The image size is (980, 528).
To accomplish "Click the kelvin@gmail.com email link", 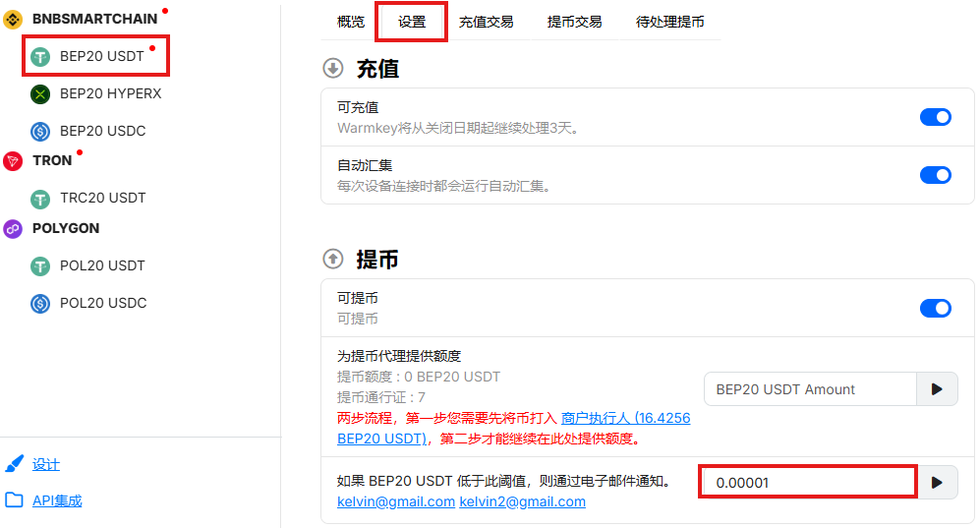I will coord(395,501).
